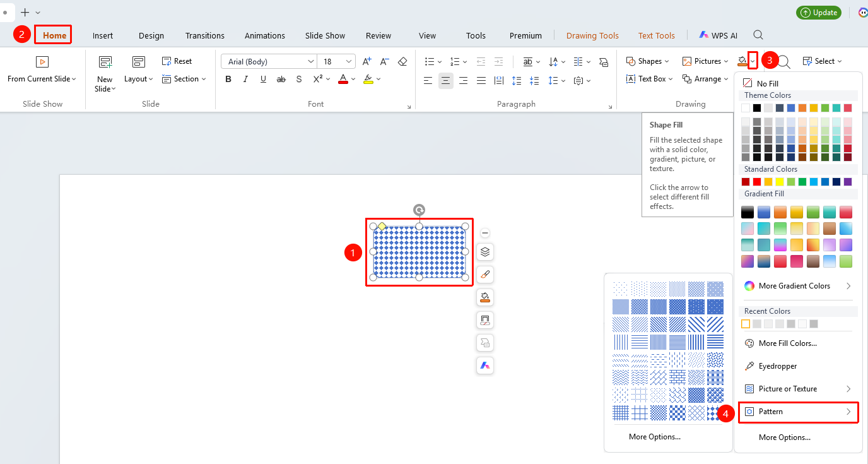
Task: Toggle center text alignment
Action: 446,80
